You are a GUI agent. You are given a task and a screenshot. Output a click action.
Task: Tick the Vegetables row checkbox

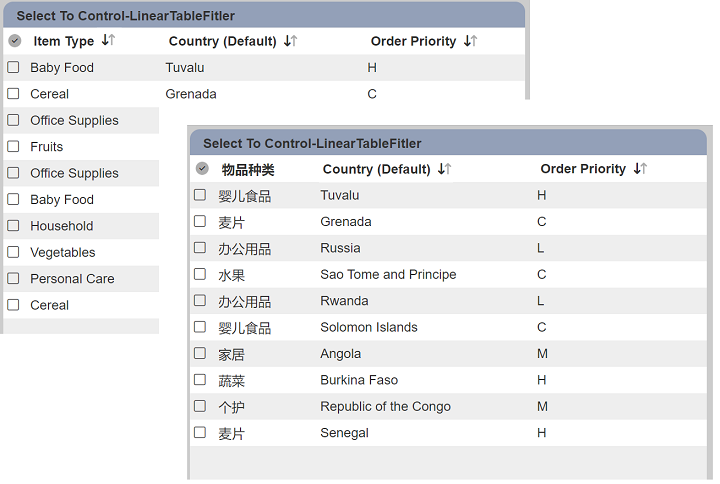click(x=13, y=252)
